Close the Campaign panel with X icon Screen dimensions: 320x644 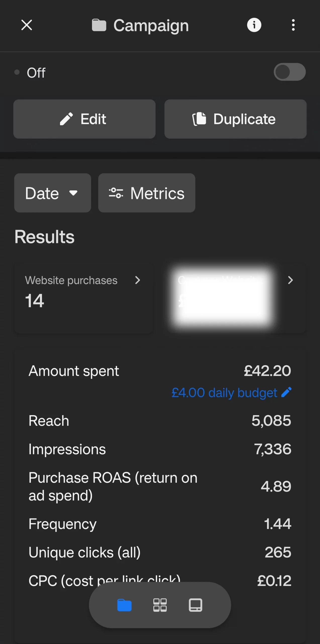point(27,25)
